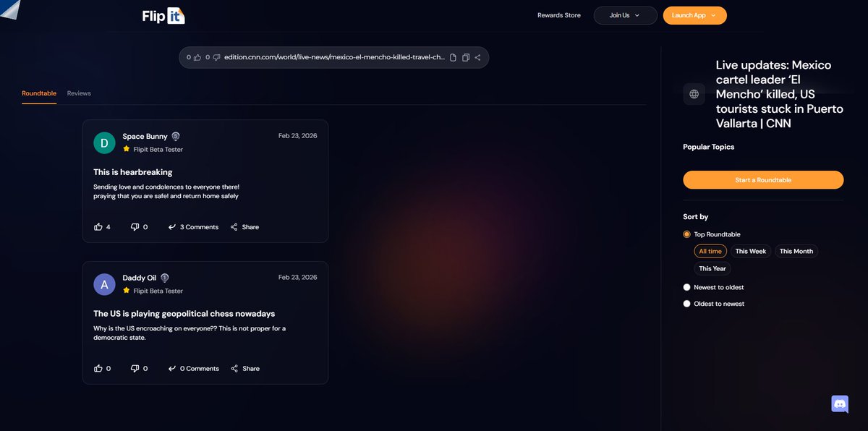
Task: Click the badge icon next to Daddy Oil
Action: point(165,278)
